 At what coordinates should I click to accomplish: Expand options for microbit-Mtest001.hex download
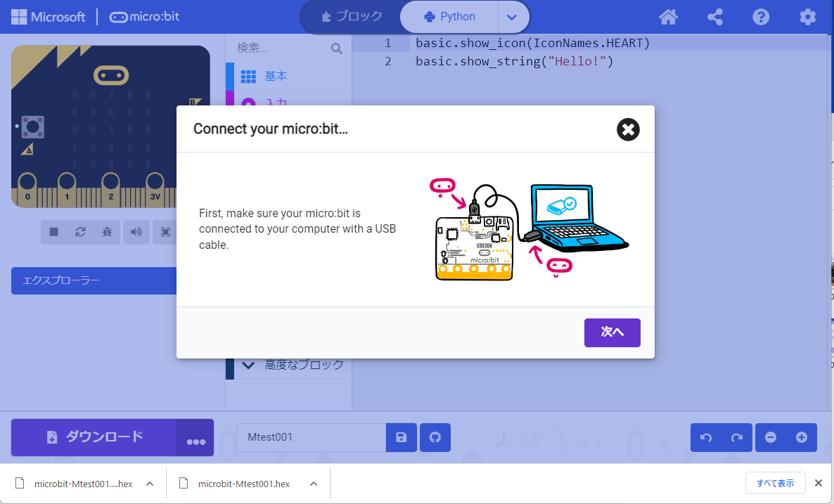point(314,484)
